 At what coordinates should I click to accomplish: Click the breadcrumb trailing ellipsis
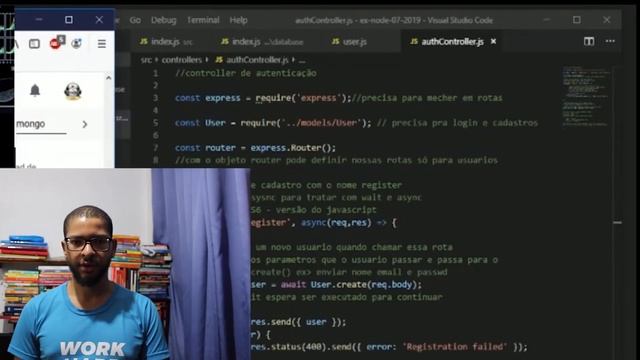pyautogui.click(x=302, y=60)
